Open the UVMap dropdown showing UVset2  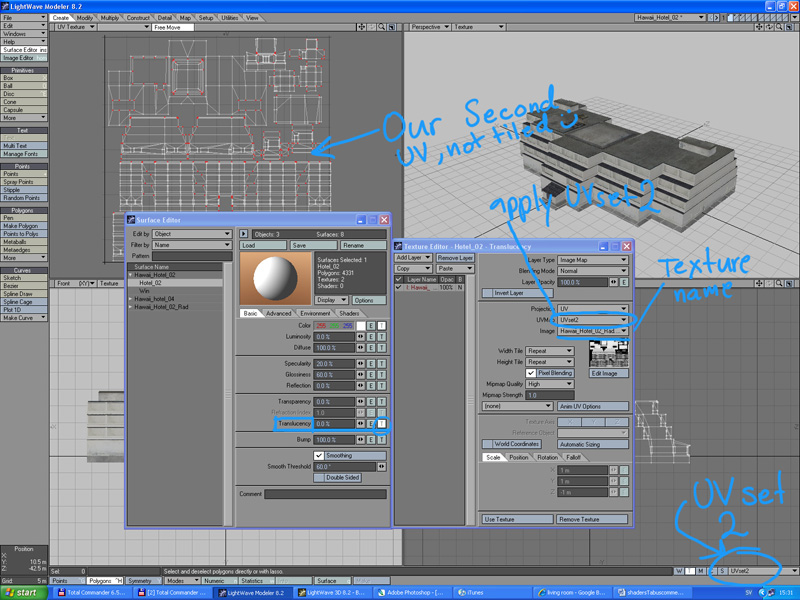click(x=593, y=320)
